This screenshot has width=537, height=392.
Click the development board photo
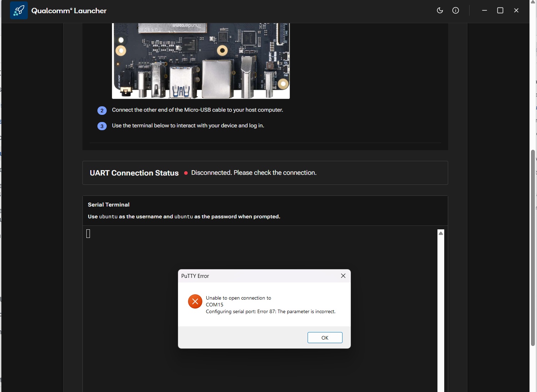[x=201, y=61]
